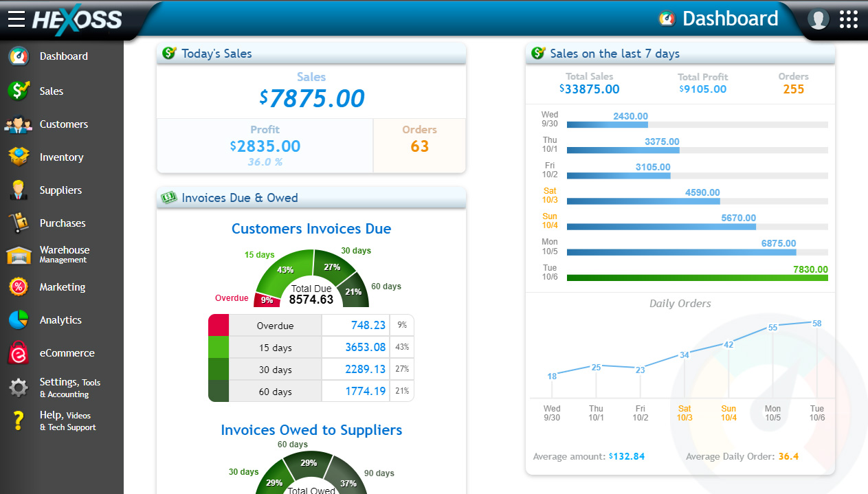Click the Purchases cart icon
Screen dimensions: 868x494
pyautogui.click(x=19, y=223)
